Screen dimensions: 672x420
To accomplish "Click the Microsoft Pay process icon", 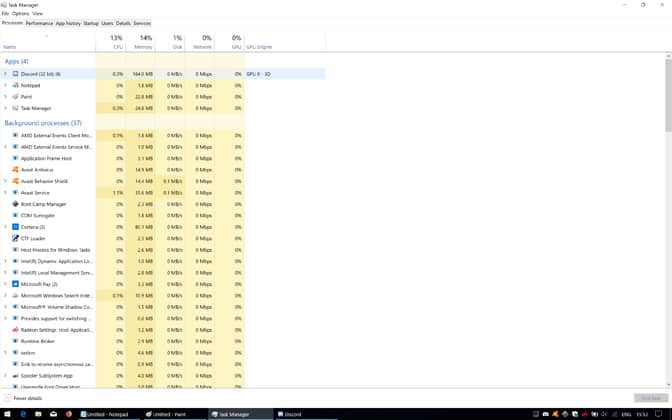I will [x=15, y=284].
